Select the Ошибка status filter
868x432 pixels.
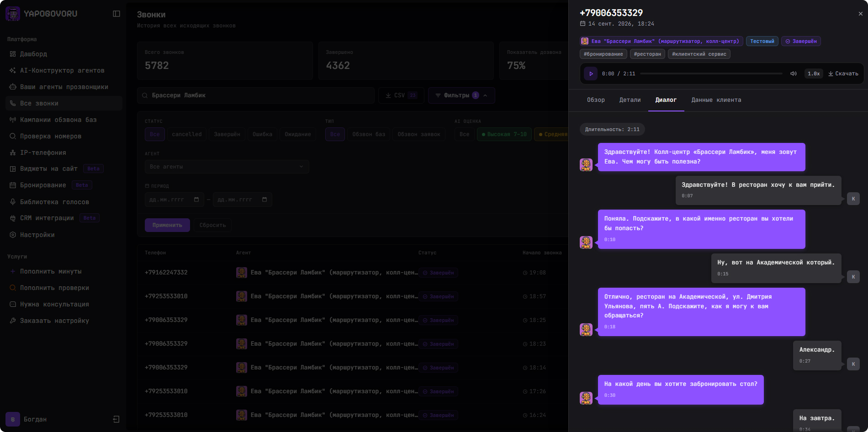coord(262,134)
